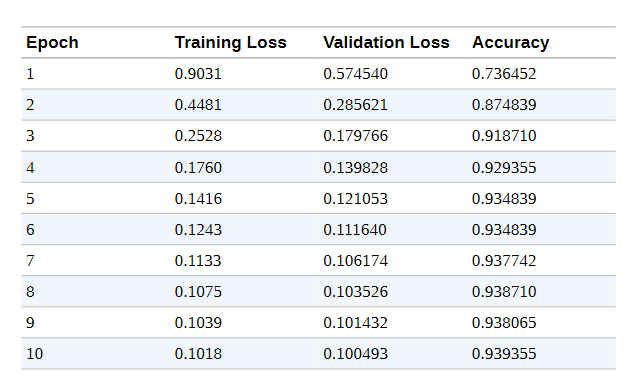Screen dimensions: 637x388
Task: Select final validation loss 0.100493
Action: coord(355,354)
